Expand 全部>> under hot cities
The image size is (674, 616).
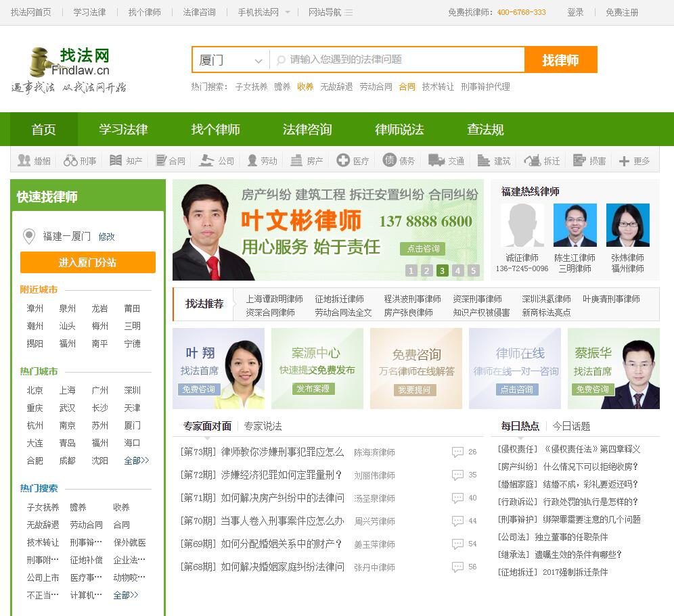(136, 460)
